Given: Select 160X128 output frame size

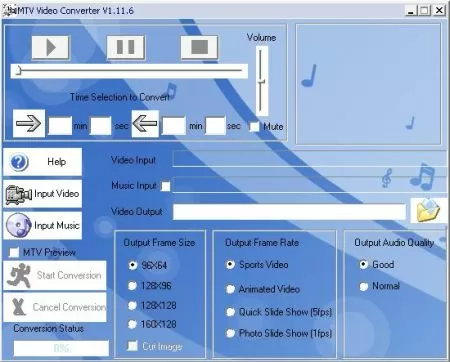Looking at the screenshot, I should (132, 324).
